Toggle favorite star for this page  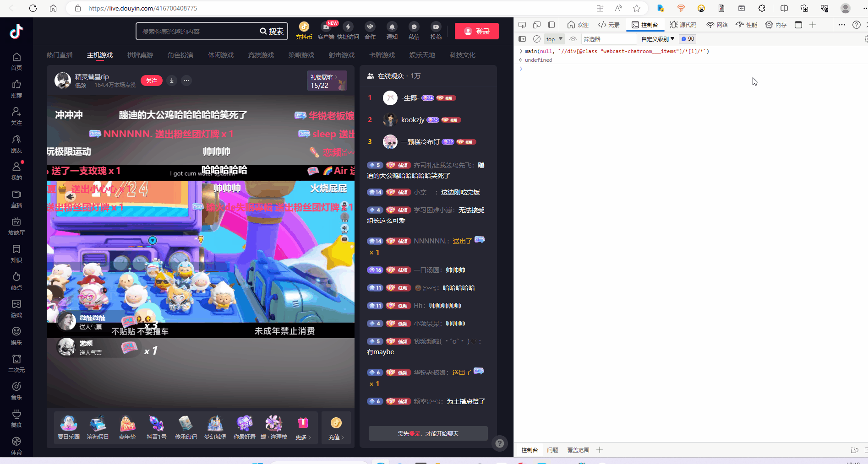(637, 8)
